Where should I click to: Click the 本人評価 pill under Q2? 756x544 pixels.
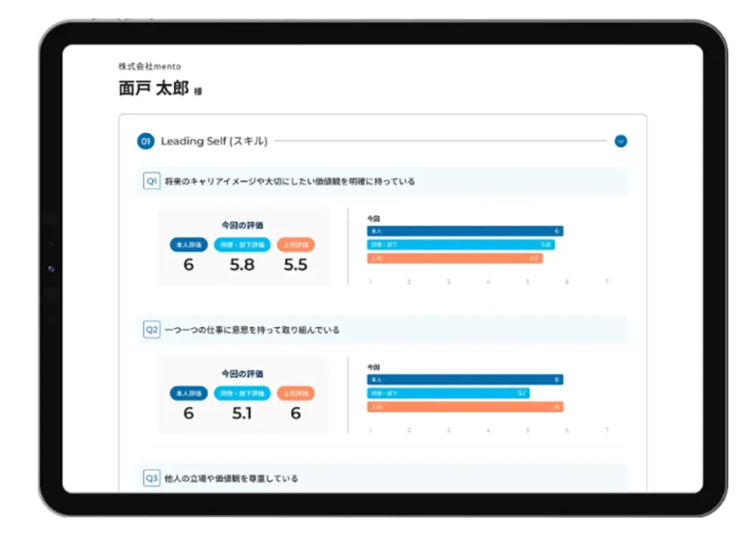[x=188, y=393]
